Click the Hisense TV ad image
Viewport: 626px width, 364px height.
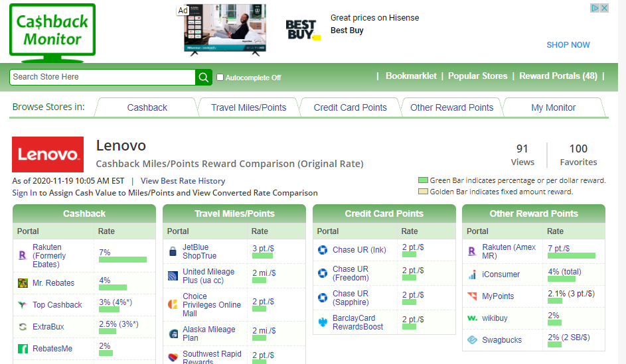(x=225, y=29)
